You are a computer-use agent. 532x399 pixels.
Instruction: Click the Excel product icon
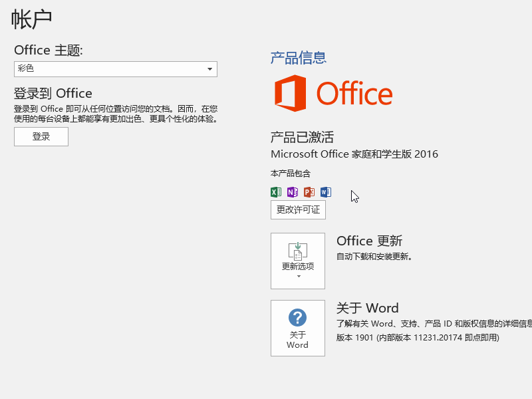click(276, 192)
